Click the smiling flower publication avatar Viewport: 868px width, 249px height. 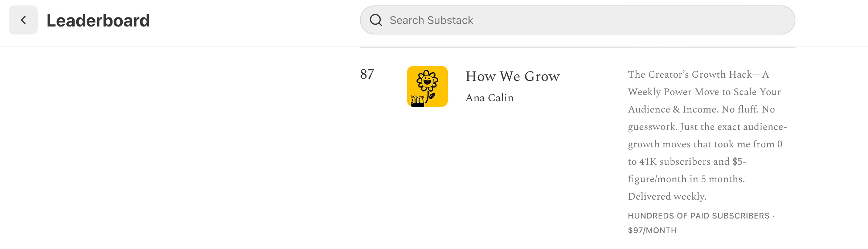pyautogui.click(x=427, y=86)
